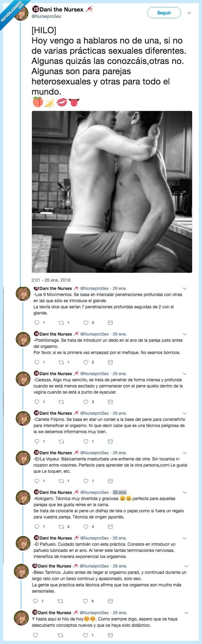Open the options caret on the 'Kokigami' tweet
This screenshot has width=202, height=644.
[184, 492]
